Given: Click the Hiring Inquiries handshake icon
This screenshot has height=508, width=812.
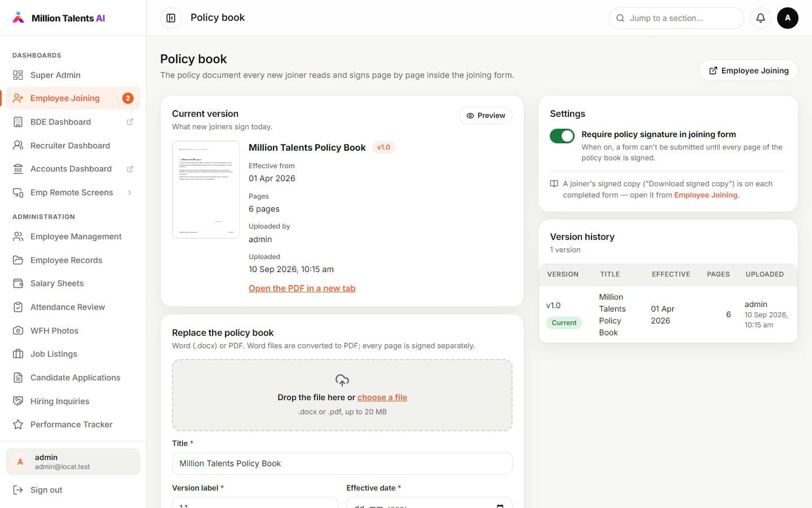Looking at the screenshot, I should tap(18, 401).
